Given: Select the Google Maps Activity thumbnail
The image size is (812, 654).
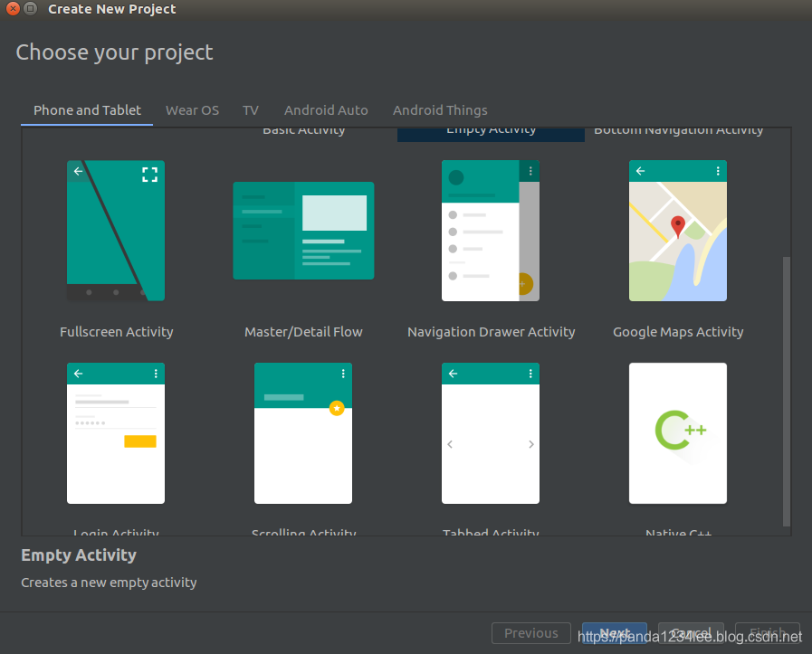Looking at the screenshot, I should 678,231.
